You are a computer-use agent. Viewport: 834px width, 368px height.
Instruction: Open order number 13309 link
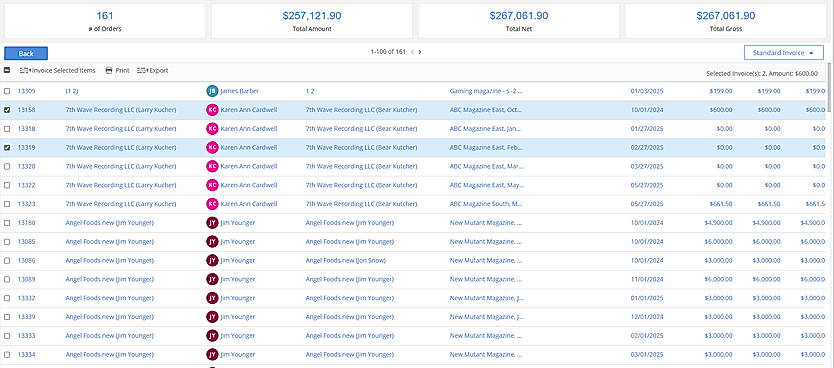(x=26, y=91)
